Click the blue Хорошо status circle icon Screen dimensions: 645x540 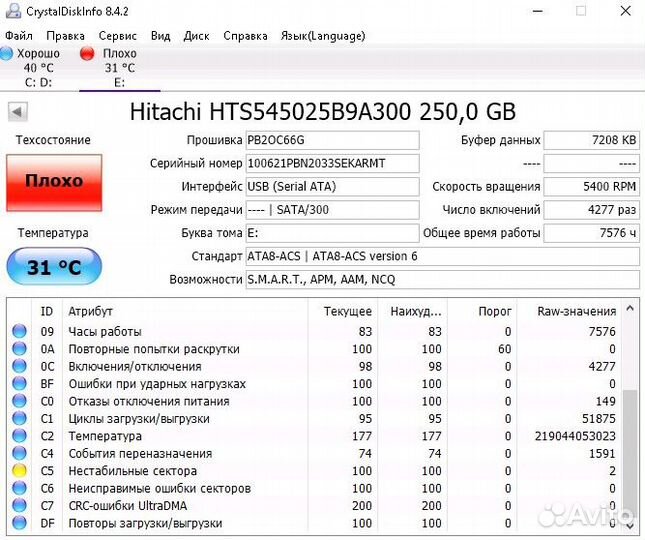click(x=7, y=53)
